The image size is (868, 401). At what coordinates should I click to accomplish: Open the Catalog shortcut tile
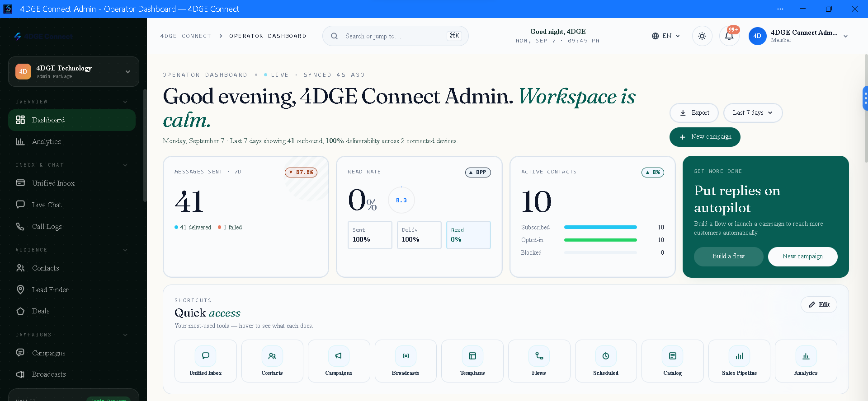click(673, 361)
